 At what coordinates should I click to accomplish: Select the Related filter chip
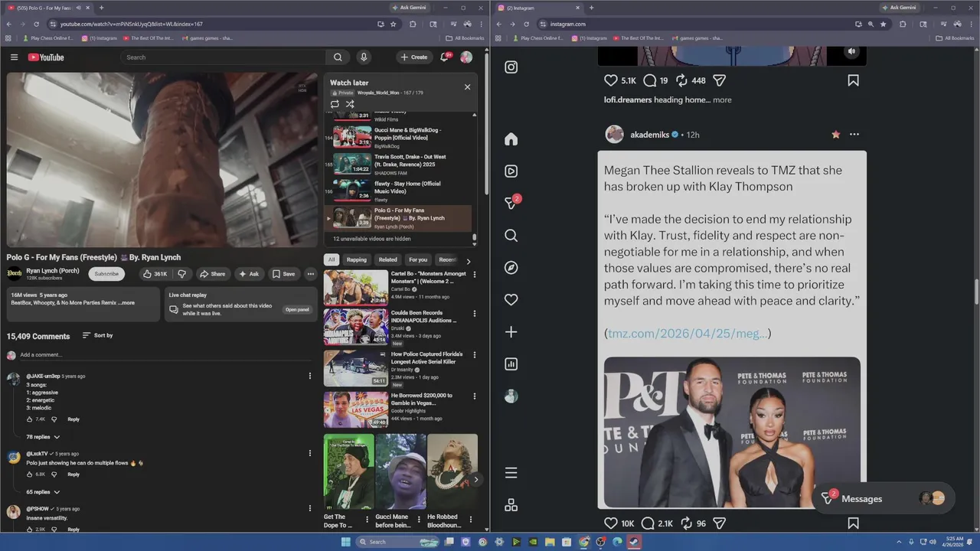[388, 259]
